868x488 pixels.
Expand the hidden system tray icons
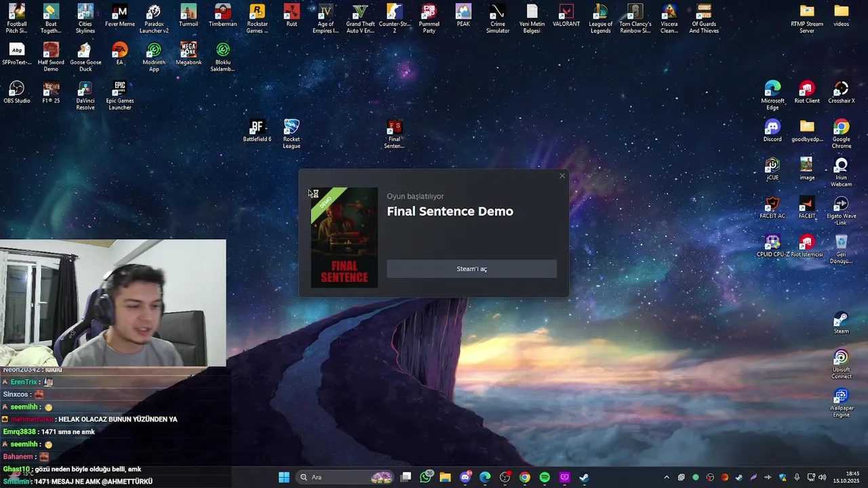666,477
